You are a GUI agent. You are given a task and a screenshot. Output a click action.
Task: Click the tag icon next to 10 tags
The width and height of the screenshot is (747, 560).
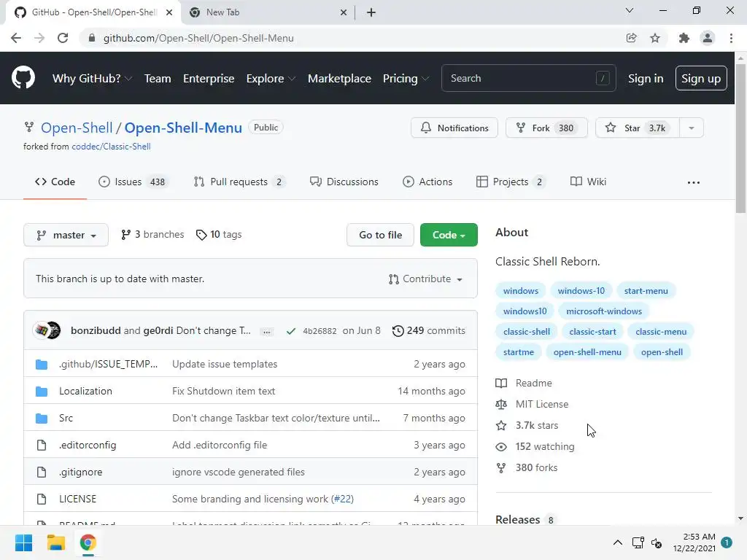point(201,235)
